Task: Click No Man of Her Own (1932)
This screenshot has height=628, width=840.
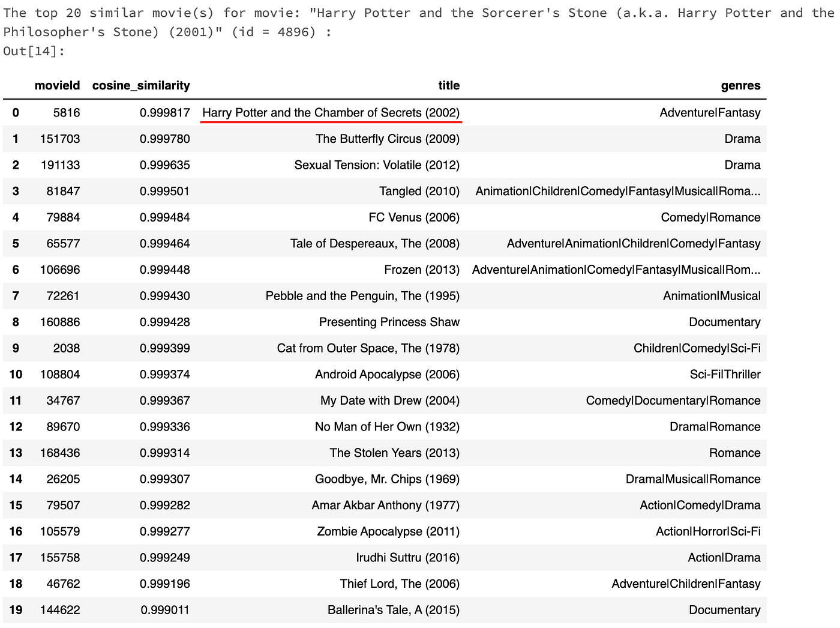Action: [388, 427]
